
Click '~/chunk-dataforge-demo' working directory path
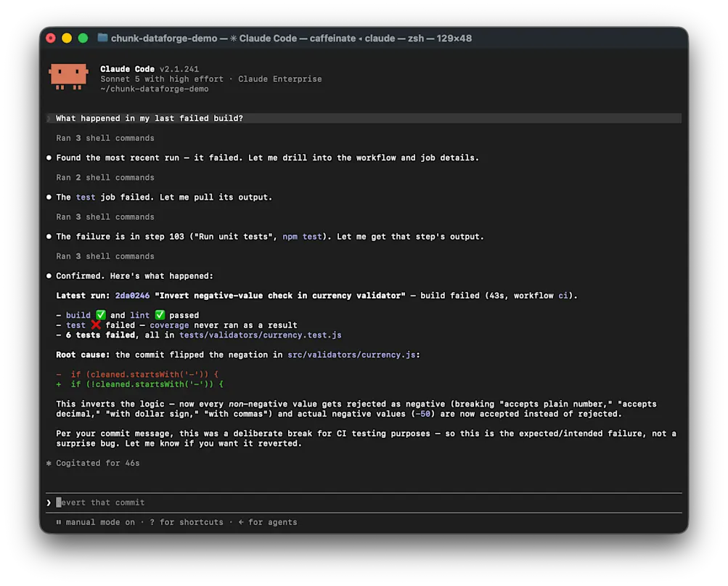155,89
